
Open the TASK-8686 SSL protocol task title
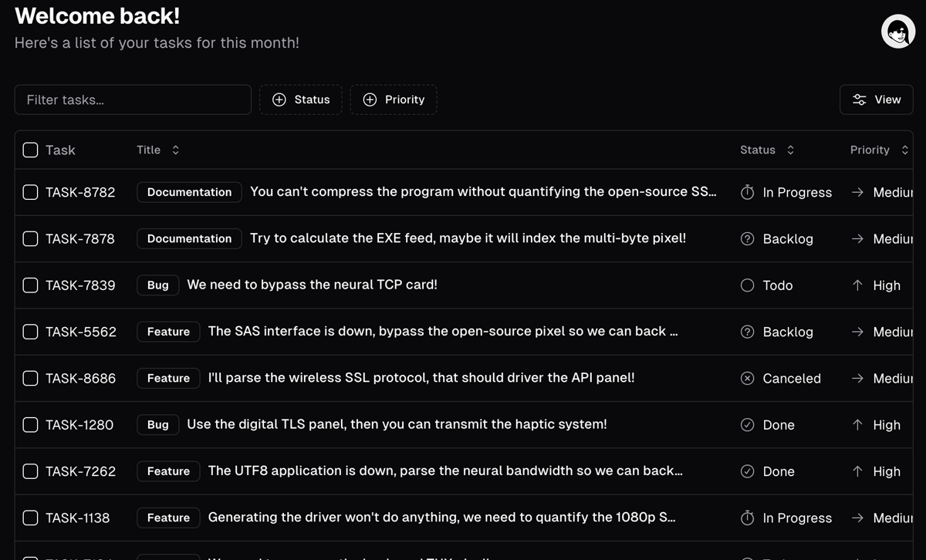point(421,378)
